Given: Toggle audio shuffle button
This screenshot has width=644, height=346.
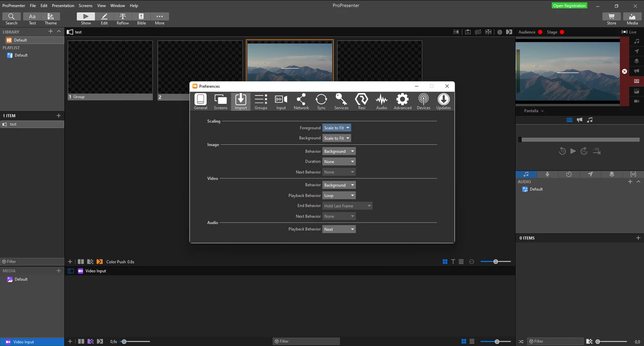Looking at the screenshot, I should [521, 342].
